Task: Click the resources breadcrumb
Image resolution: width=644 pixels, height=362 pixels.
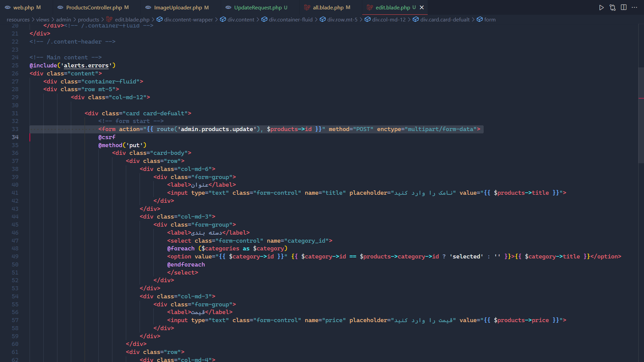Action: coord(18,19)
